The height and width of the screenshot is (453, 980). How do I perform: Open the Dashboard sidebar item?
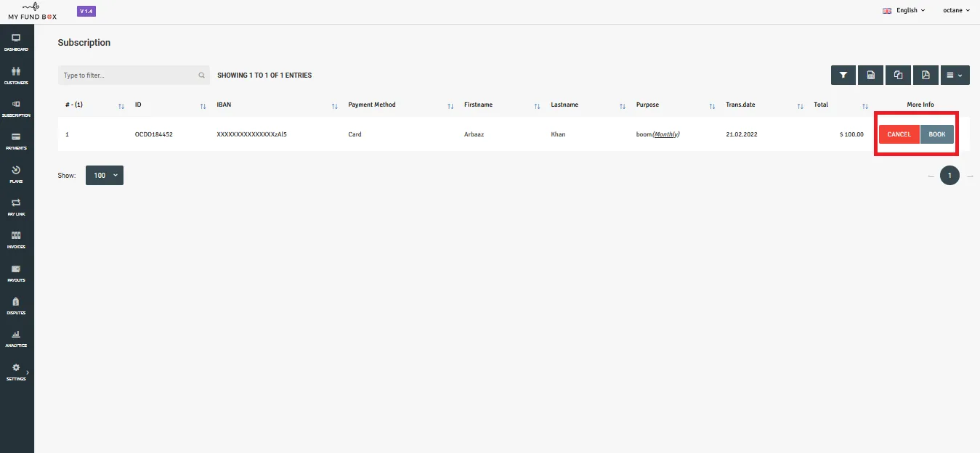pyautogui.click(x=16, y=42)
